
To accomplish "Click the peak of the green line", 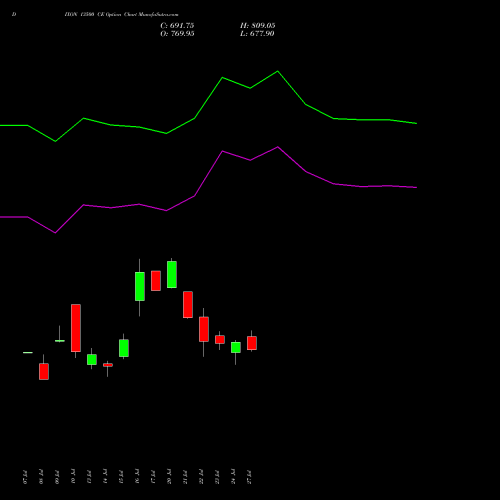I will 278,71.
